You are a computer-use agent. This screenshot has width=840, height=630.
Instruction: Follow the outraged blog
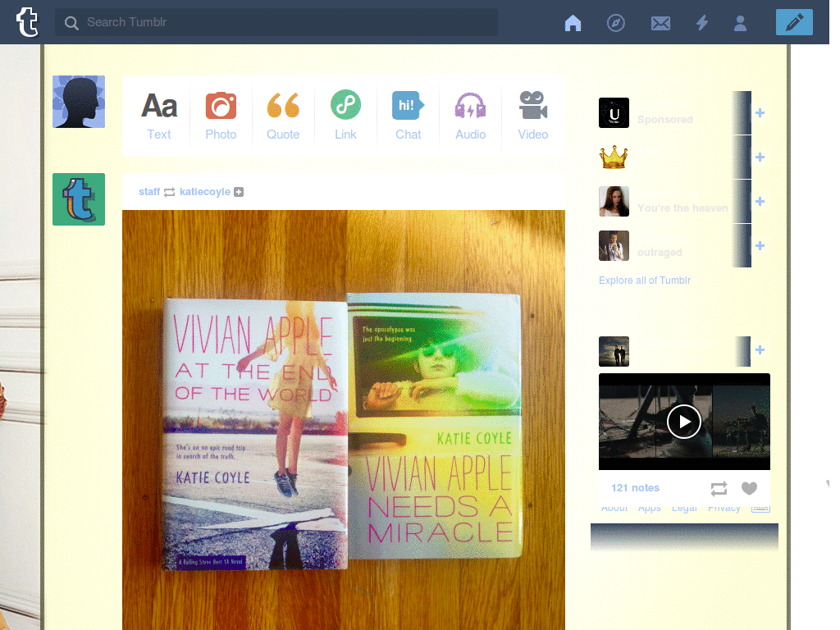coord(760,246)
